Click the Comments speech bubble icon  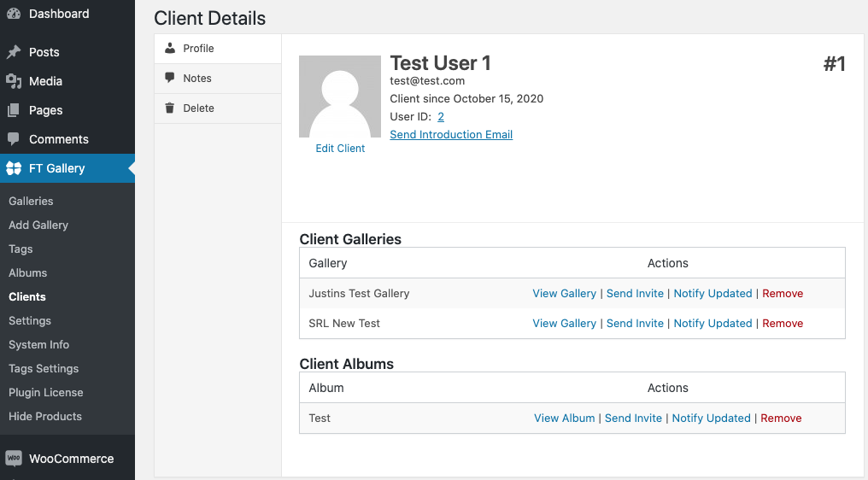pyautogui.click(x=14, y=139)
